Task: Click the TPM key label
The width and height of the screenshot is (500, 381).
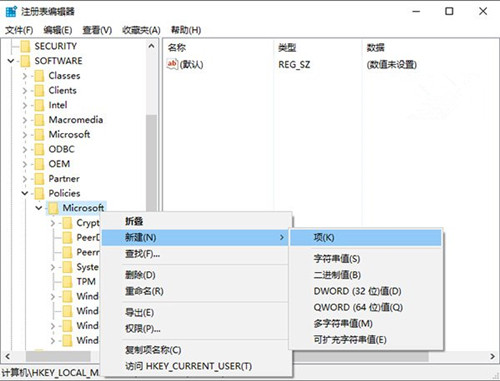Action: pyautogui.click(x=86, y=282)
